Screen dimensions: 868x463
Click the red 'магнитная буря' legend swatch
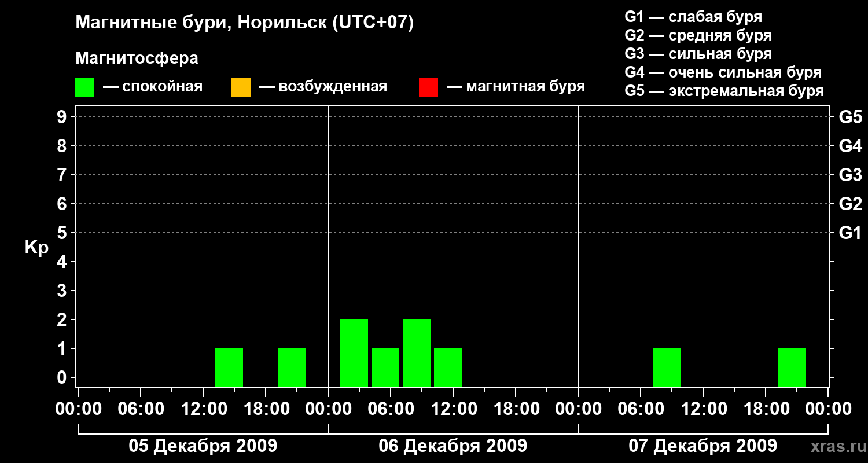[428, 87]
